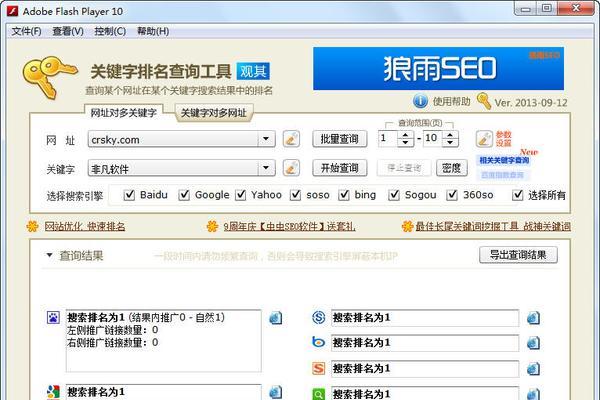Click the flower icon beside 网站优化 link
The width and height of the screenshot is (600, 400).
pos(33,226)
